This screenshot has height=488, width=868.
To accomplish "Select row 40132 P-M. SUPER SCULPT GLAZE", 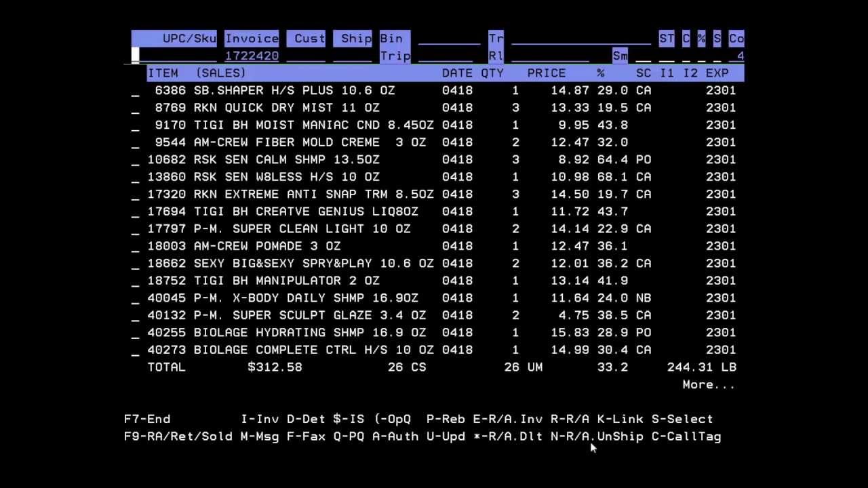I will [x=433, y=315].
